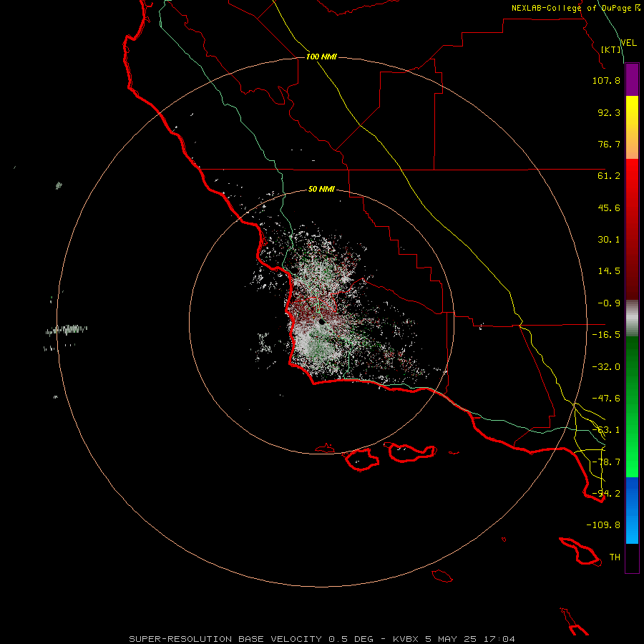Click the Super-Resolution Base Velocity caption
Image resolution: width=644 pixels, height=644 pixels.
[x=321, y=639]
